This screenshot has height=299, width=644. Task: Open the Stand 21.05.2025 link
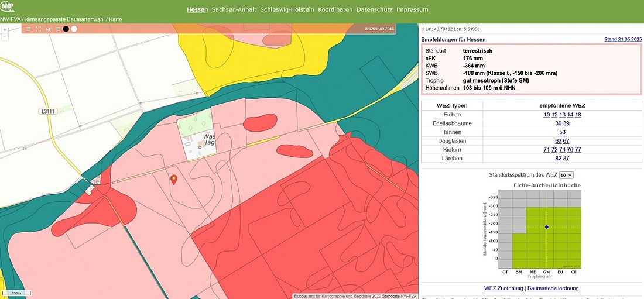click(x=623, y=39)
